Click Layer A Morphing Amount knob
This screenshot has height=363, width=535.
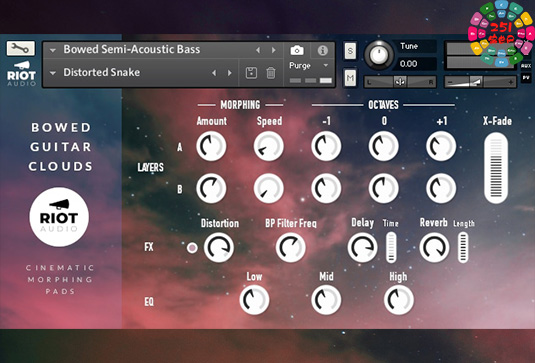point(211,146)
